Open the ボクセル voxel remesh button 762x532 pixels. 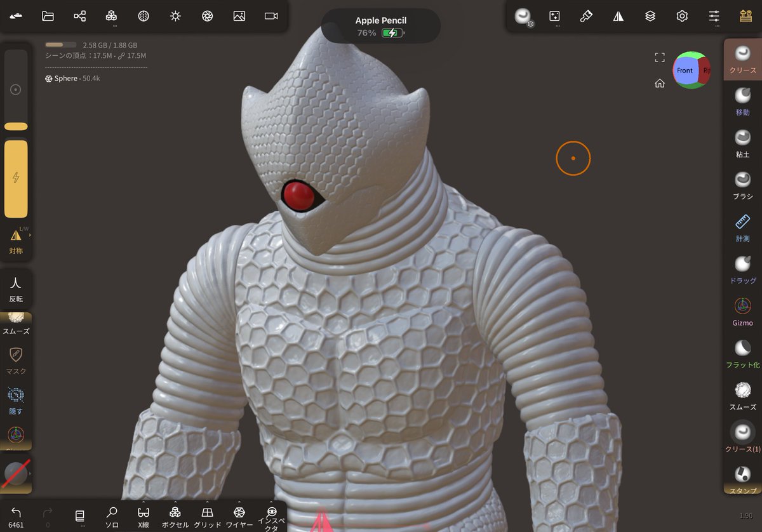coord(175,517)
